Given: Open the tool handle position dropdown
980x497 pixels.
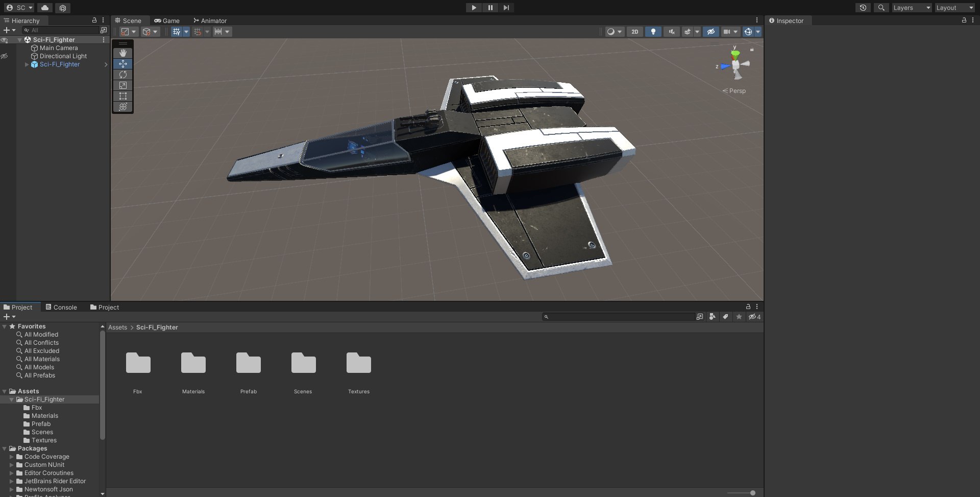Looking at the screenshot, I should (x=128, y=32).
